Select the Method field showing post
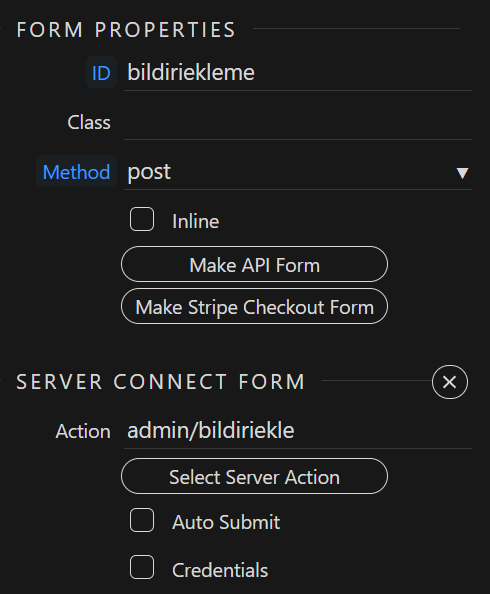Screen dimensions: 490x594 298,172
